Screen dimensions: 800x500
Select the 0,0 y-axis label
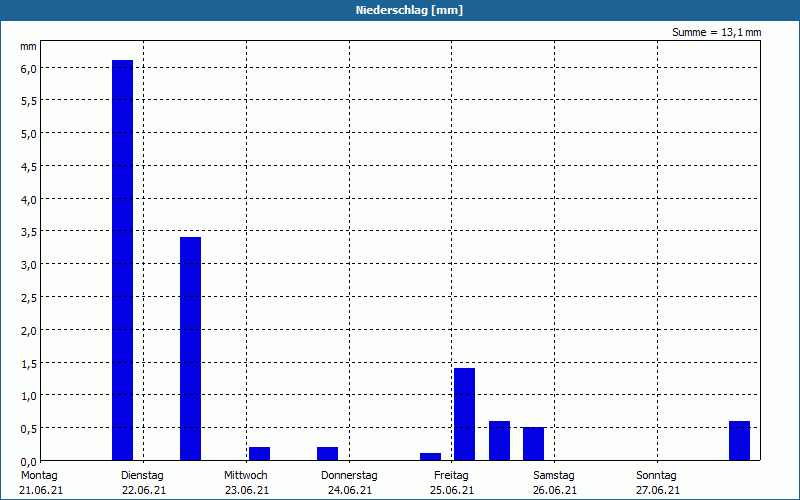pyautogui.click(x=29, y=462)
